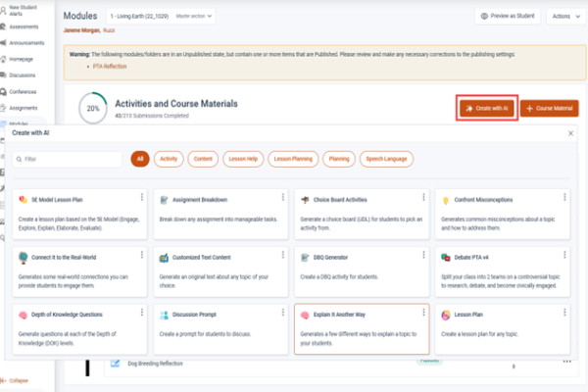Click 'Activities and Course Materials' heading

[175, 104]
